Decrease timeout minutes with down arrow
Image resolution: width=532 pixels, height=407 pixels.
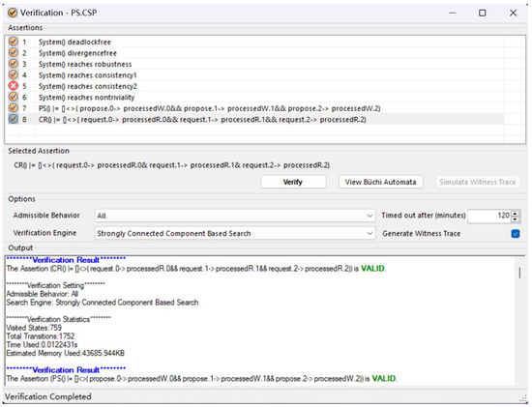coord(515,218)
